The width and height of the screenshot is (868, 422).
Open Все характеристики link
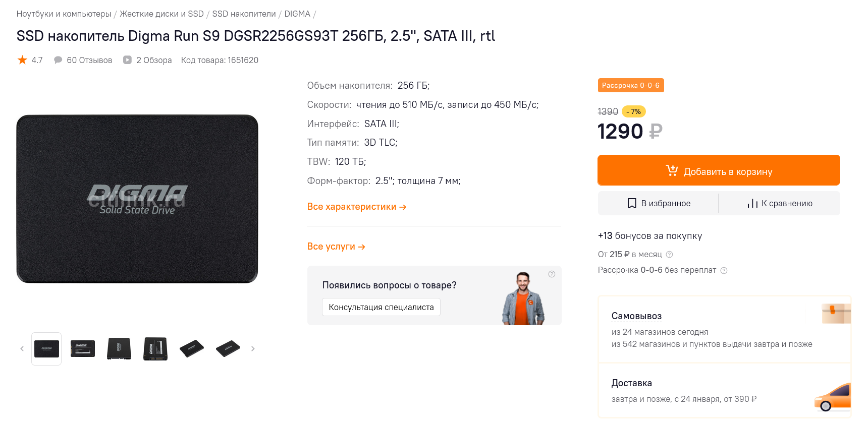click(356, 207)
